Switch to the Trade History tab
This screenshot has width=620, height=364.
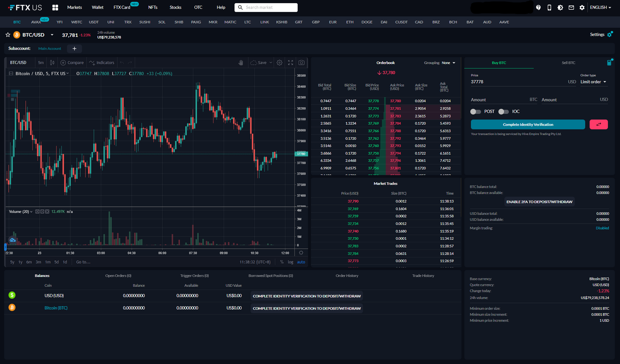[423, 276]
